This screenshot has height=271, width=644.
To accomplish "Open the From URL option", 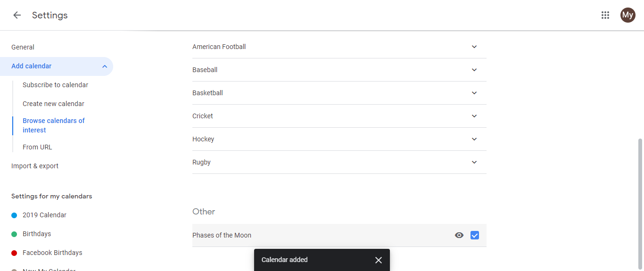I will 37,147.
